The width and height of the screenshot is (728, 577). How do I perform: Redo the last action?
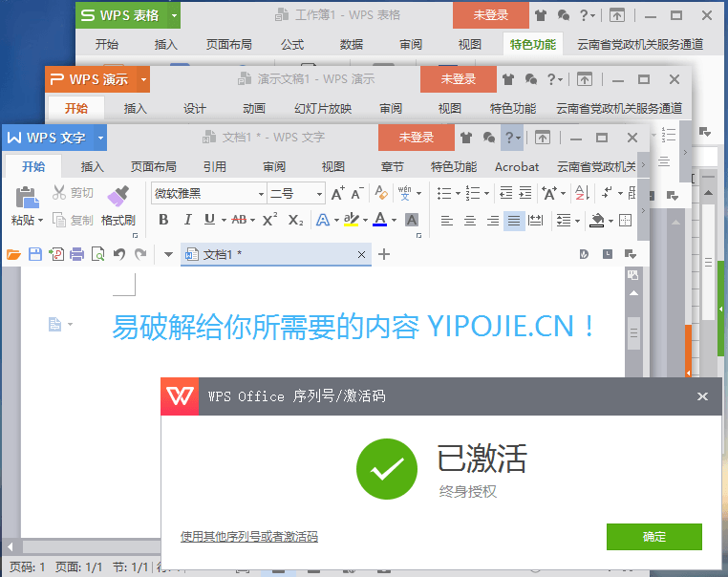[140, 254]
